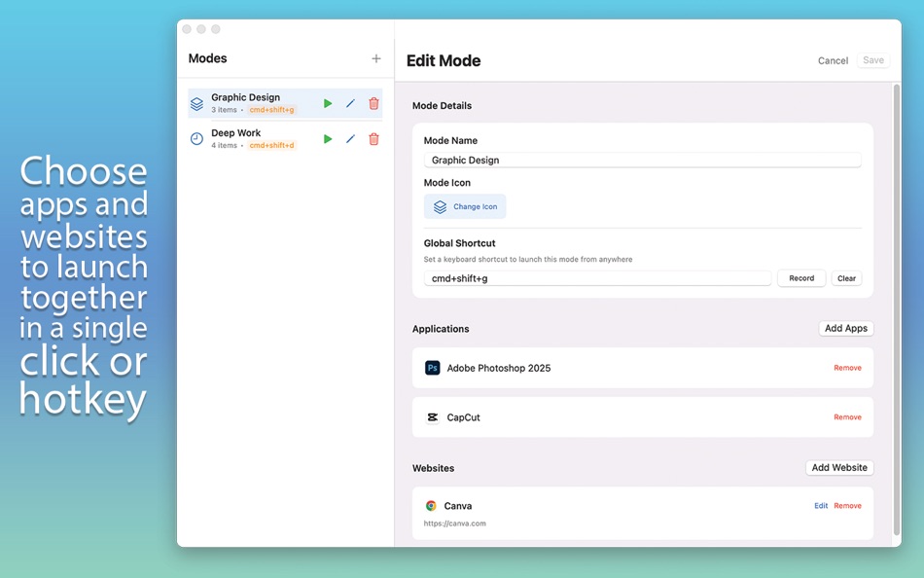Select the Deep Work mode name
Image resolution: width=924 pixels, height=578 pixels.
(235, 133)
